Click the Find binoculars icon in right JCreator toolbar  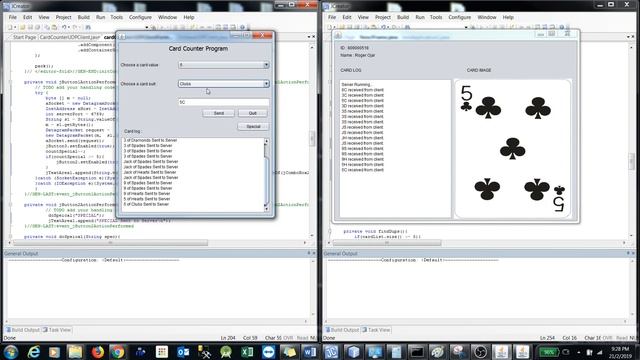click(x=407, y=27)
